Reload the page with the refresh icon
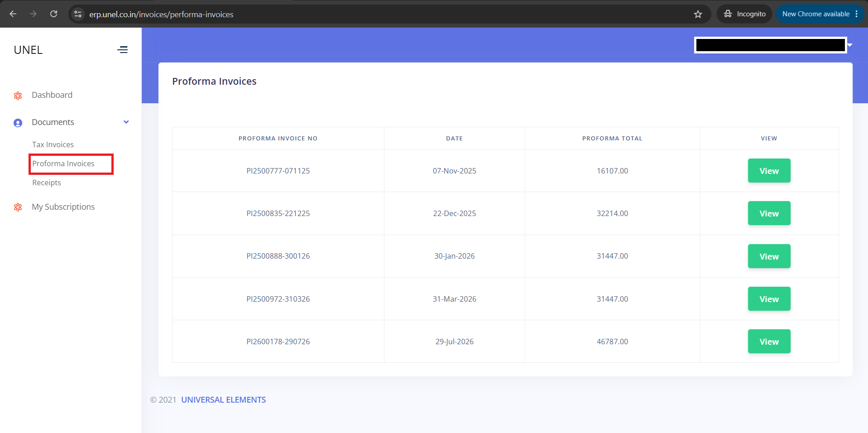 [53, 14]
